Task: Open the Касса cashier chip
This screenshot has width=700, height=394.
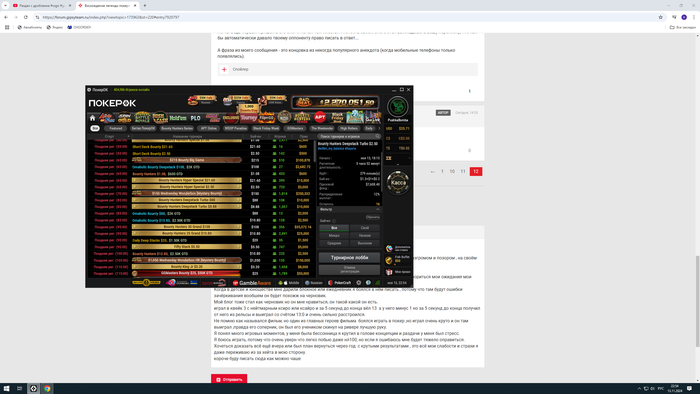Action: 398,182
